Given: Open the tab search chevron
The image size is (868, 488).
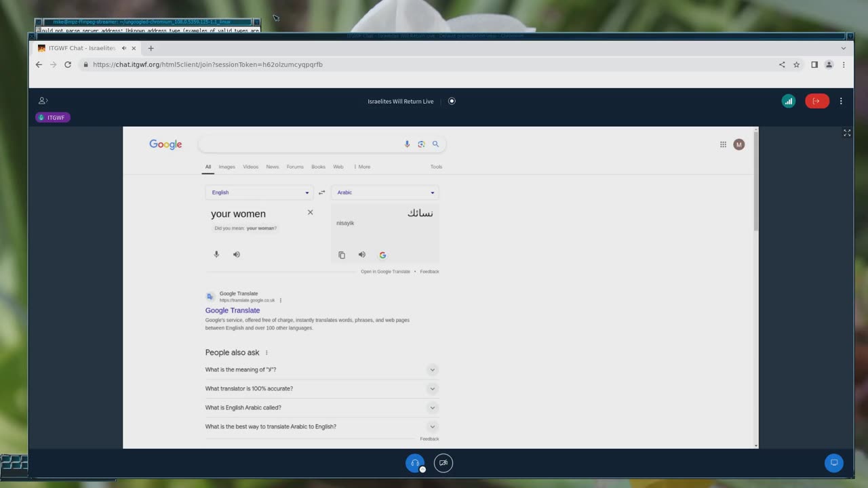Looking at the screenshot, I should tap(844, 48).
